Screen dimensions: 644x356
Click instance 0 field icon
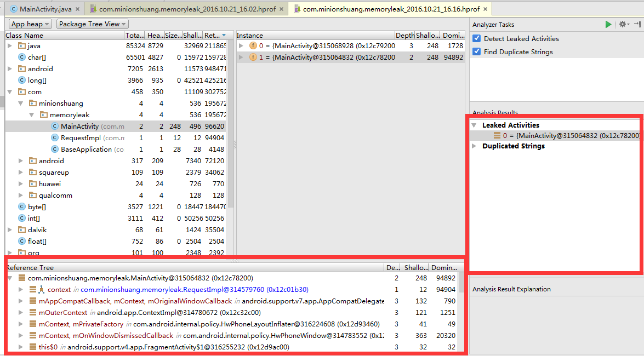click(253, 46)
